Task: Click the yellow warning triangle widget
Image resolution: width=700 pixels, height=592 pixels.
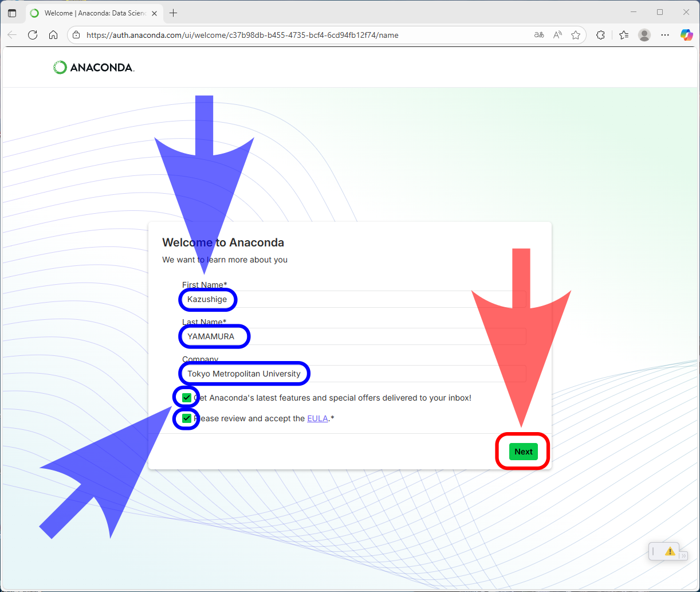Action: 669,551
